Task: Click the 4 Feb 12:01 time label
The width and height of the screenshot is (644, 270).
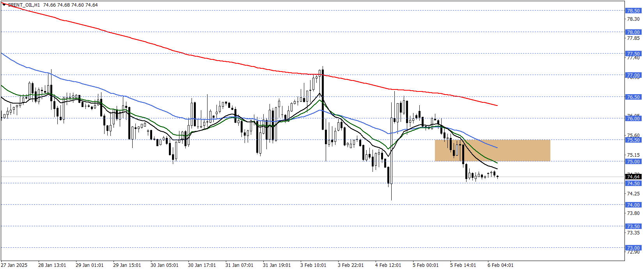Action: [x=388, y=265]
